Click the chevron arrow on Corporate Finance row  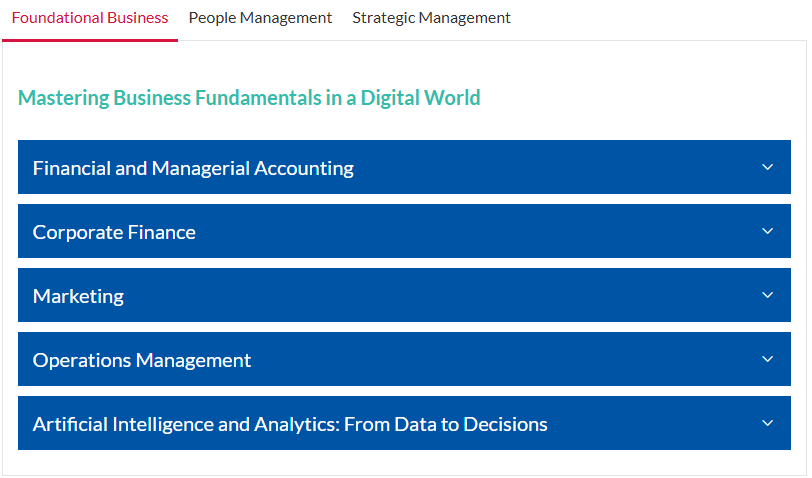pyautogui.click(x=767, y=231)
